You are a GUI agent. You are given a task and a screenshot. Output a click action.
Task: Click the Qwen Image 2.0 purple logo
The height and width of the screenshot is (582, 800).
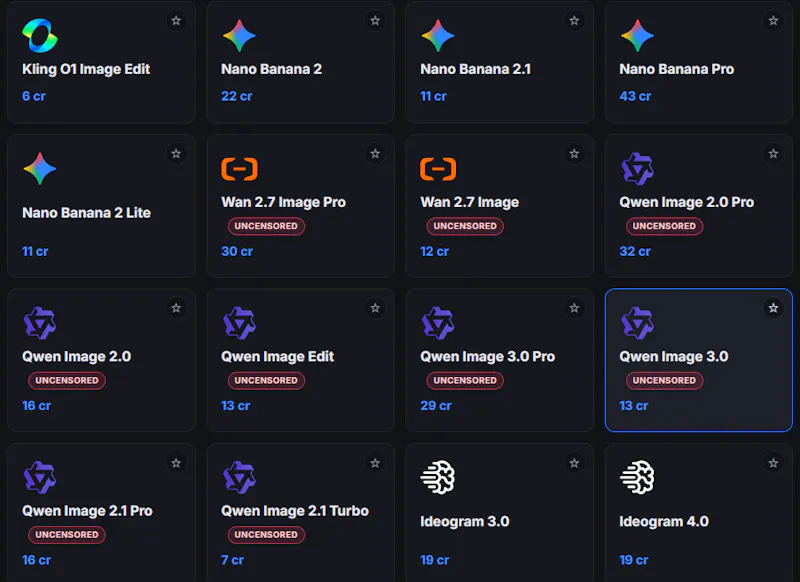coord(40,323)
